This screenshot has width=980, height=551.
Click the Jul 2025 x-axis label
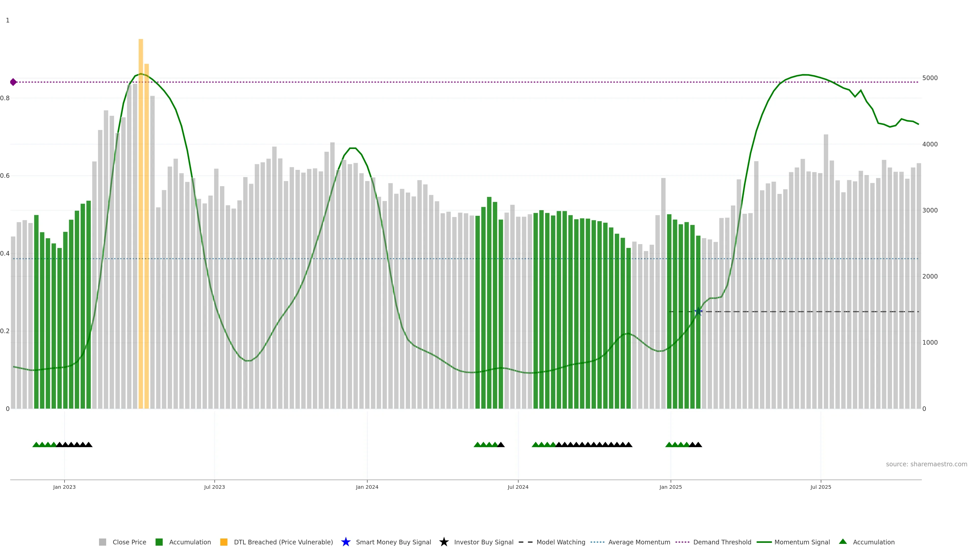(820, 487)
